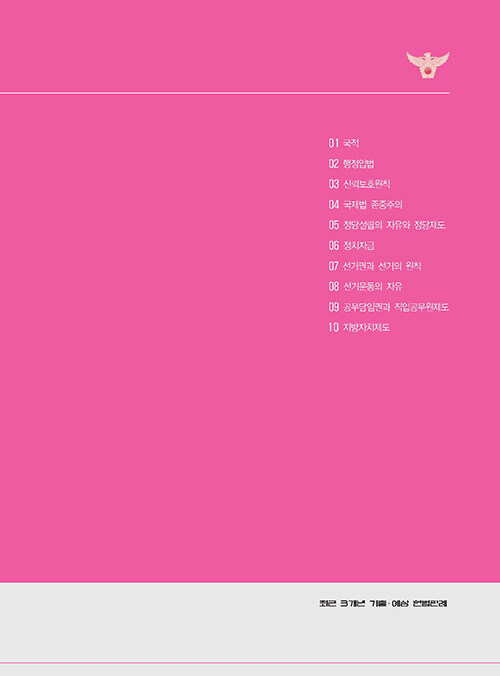Click the eagle police emblem
The height and width of the screenshot is (676, 500).
[x=428, y=65]
